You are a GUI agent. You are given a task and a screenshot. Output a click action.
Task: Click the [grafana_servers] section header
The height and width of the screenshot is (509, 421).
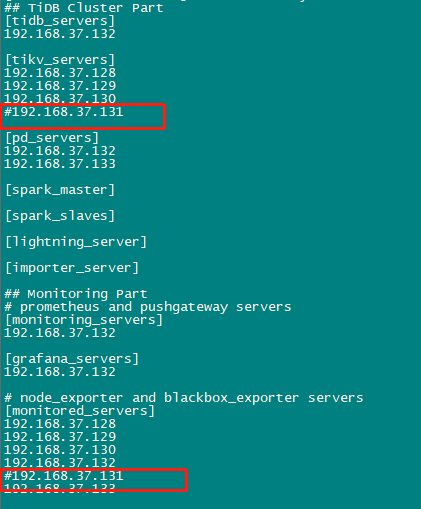tap(72, 359)
